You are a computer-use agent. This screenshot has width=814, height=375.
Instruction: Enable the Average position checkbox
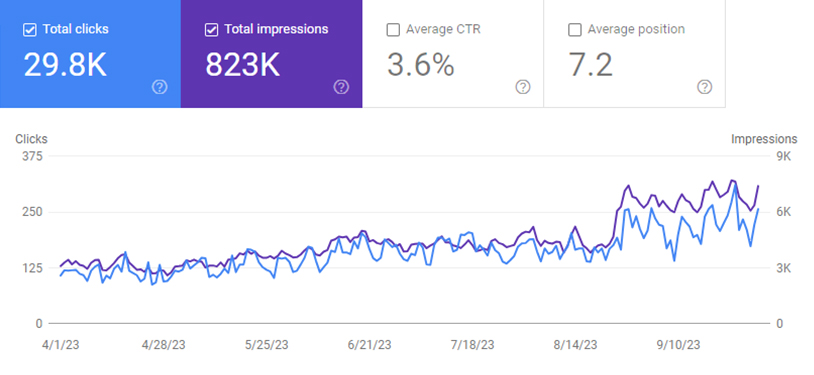coord(575,30)
